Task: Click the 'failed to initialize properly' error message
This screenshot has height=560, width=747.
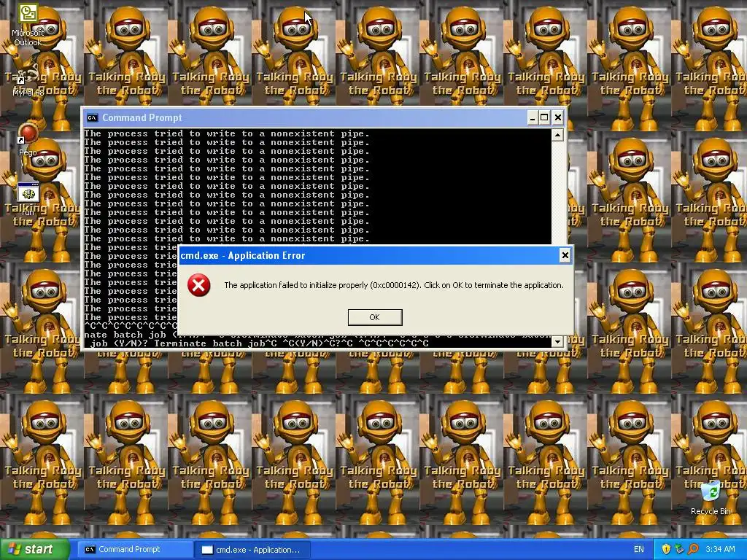Action: [393, 285]
